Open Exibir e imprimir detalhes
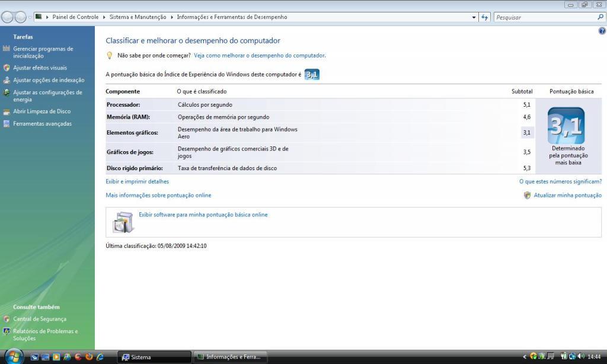 coord(138,181)
